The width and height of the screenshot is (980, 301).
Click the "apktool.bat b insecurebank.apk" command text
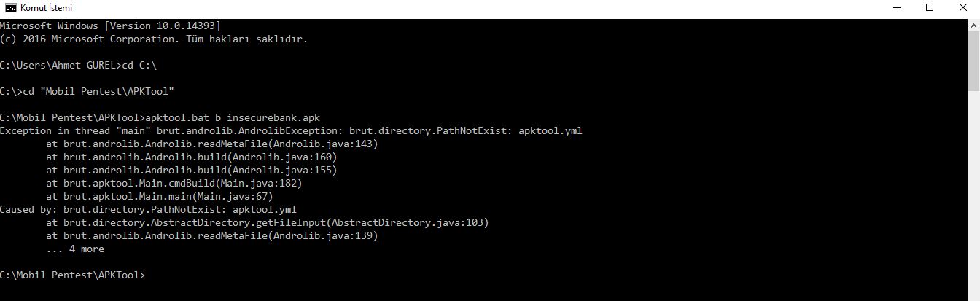tap(233, 118)
